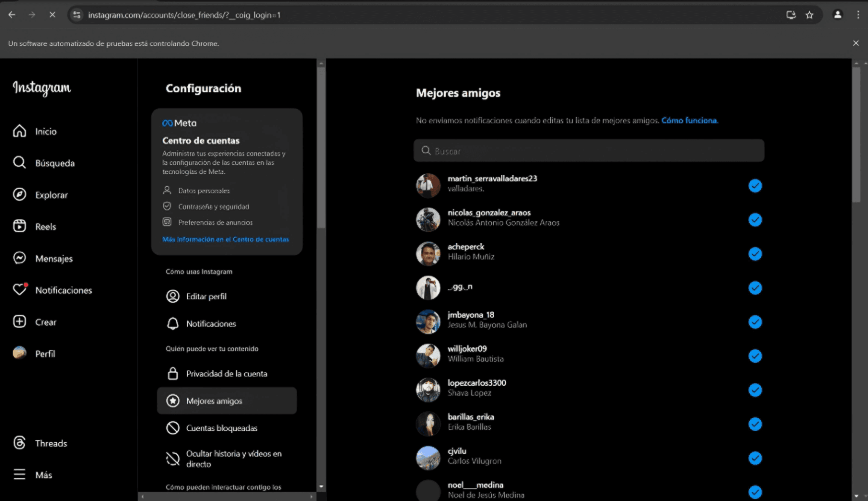The height and width of the screenshot is (501, 868).
Task: Toggle willjoker09 checkmark
Action: pyautogui.click(x=755, y=356)
